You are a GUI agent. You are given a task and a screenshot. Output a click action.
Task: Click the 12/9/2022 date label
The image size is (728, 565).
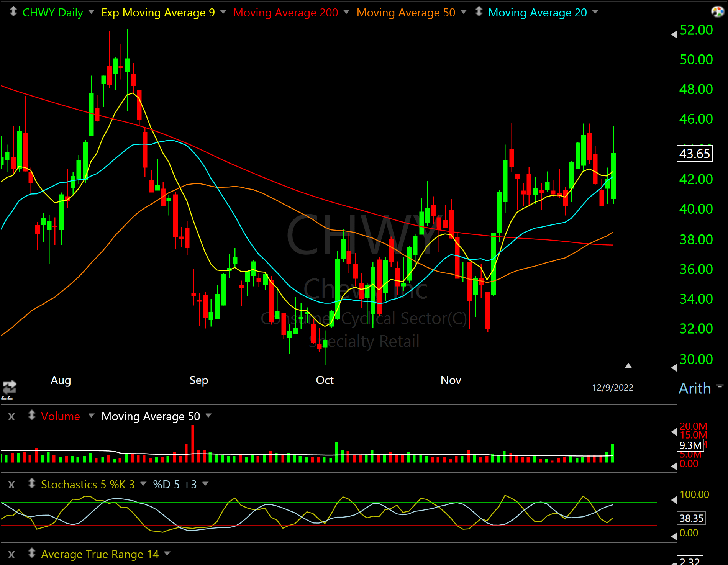(x=613, y=388)
